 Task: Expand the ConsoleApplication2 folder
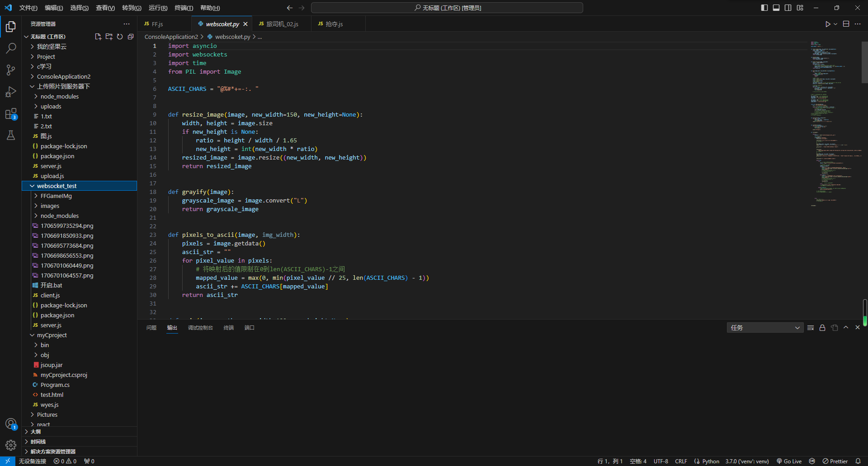tap(79, 76)
